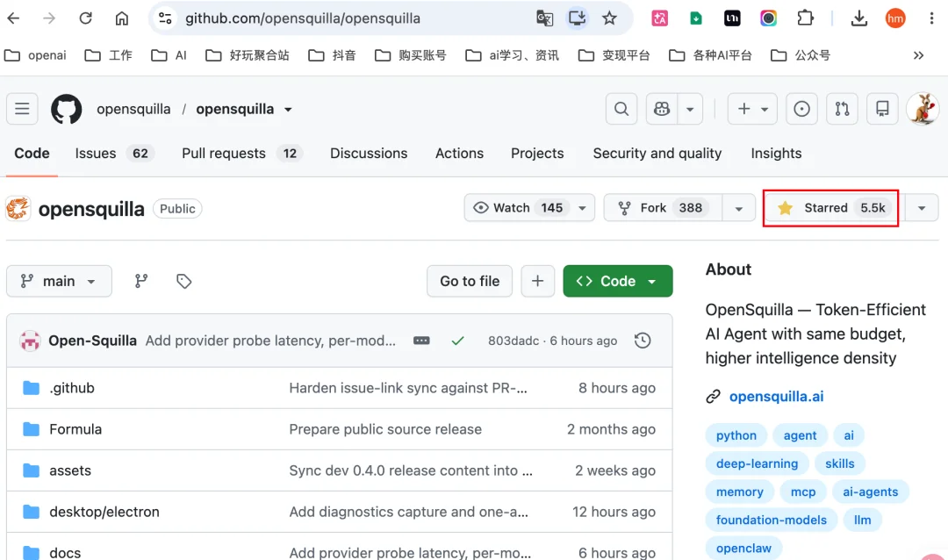Screen dimensions: 948x560
Task: Expand the commit message ellipsis button
Action: tap(421, 341)
